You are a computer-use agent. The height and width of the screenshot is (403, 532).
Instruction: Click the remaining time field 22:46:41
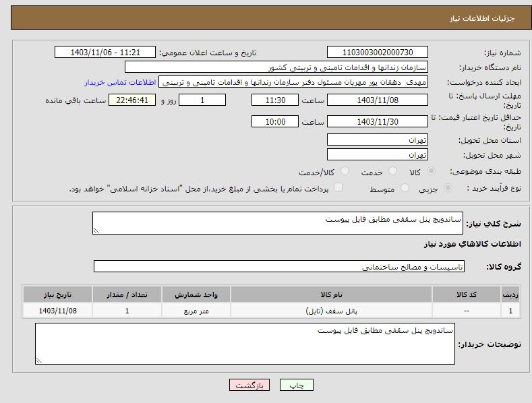[x=132, y=100]
